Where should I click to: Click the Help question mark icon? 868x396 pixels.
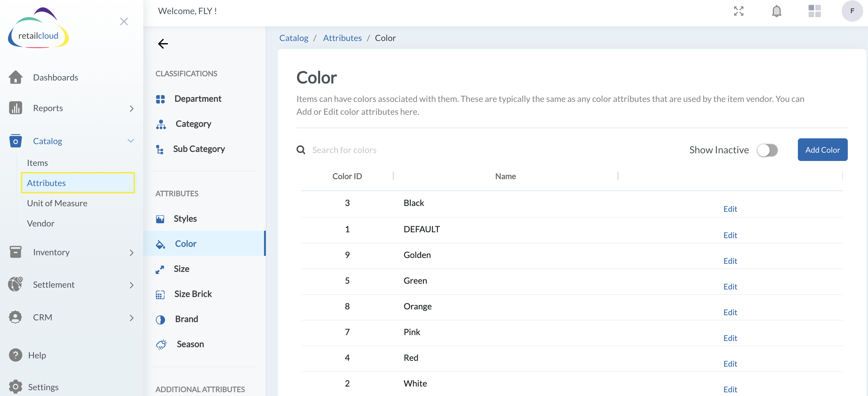coord(16,355)
